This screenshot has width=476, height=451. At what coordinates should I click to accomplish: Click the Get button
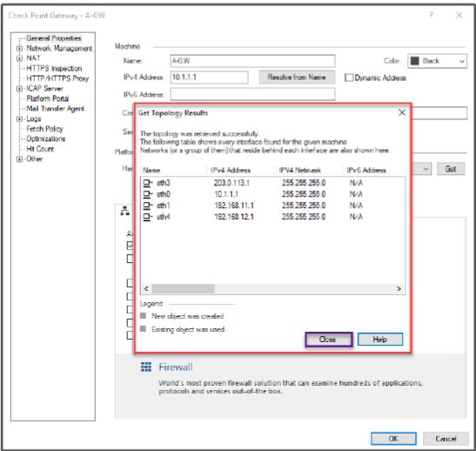pyautogui.click(x=451, y=169)
